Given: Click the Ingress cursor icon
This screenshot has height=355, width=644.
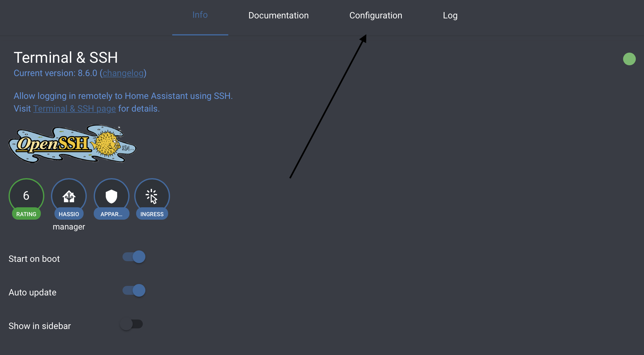Looking at the screenshot, I should click(x=152, y=196).
